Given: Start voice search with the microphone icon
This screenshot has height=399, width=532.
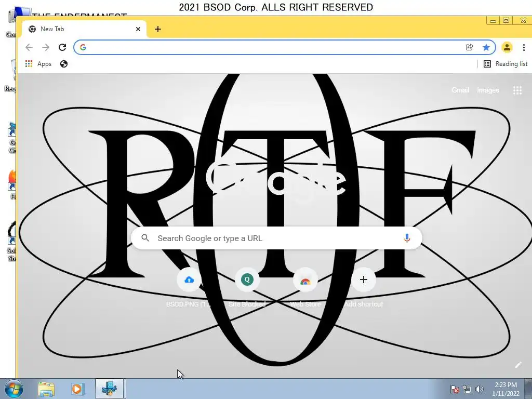Looking at the screenshot, I should click(407, 238).
